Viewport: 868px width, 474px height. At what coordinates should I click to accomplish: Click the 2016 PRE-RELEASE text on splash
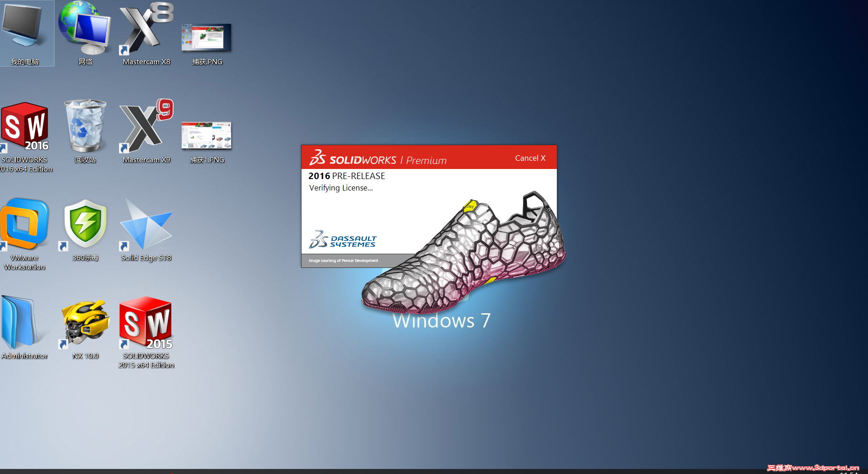(x=346, y=176)
